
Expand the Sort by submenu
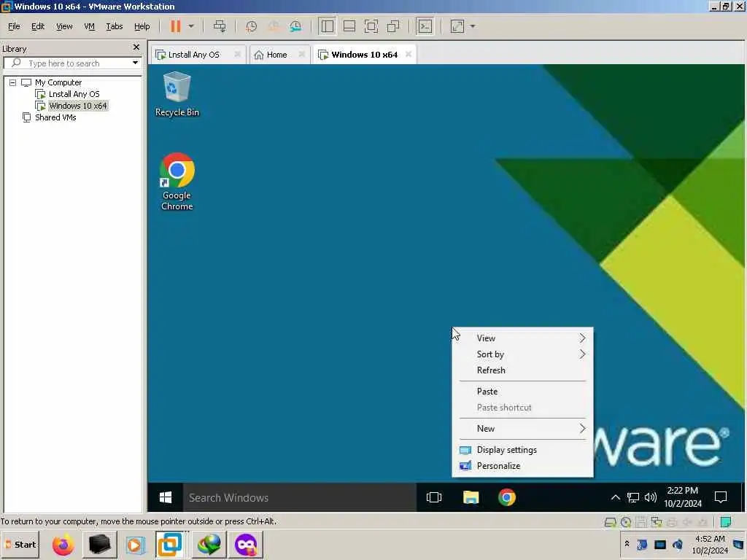[522, 354]
